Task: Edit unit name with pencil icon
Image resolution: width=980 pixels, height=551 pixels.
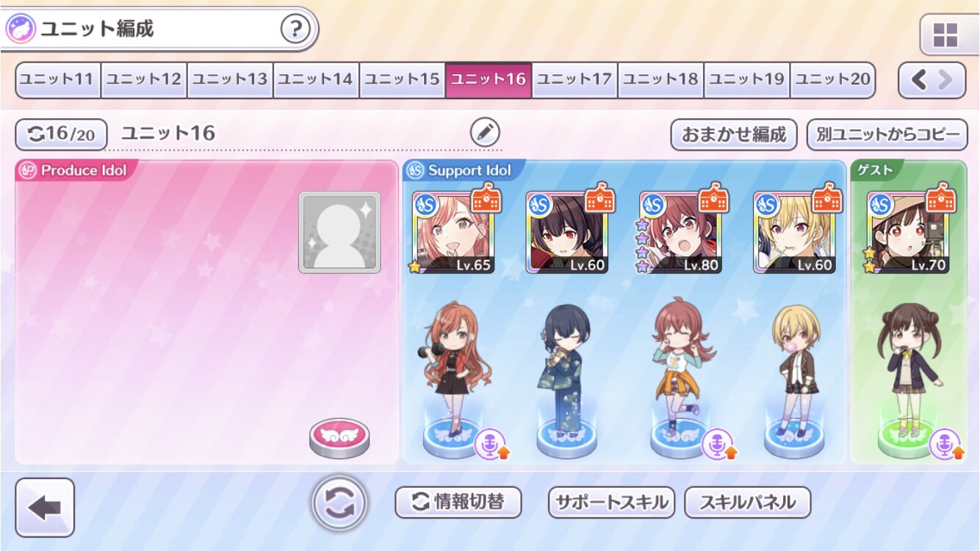Action: pyautogui.click(x=485, y=133)
